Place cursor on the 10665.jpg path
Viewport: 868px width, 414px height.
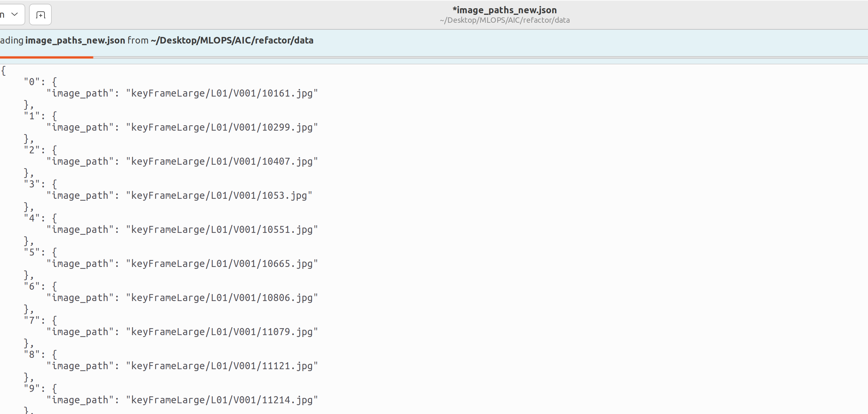point(221,264)
